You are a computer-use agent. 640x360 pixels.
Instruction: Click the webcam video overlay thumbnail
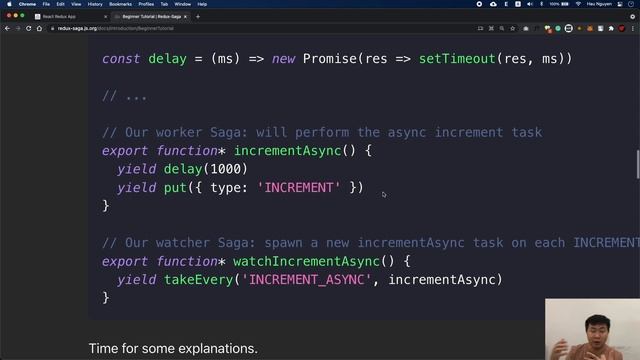[x=592, y=329]
